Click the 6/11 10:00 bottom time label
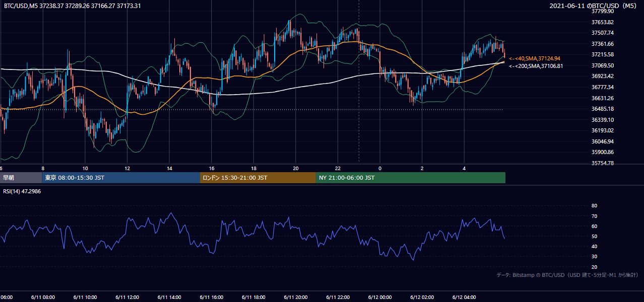The height and width of the screenshot is (302, 644). (x=85, y=297)
